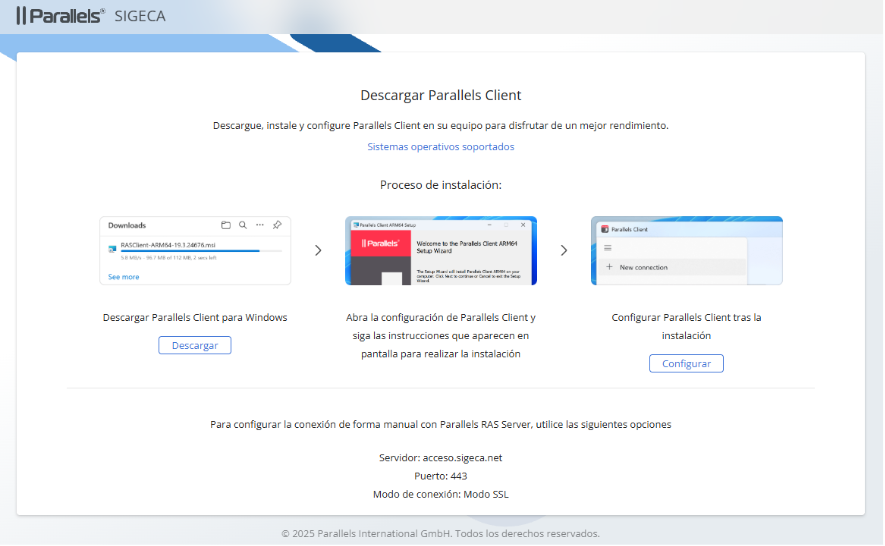This screenshot has height=546, width=885.
Task: Click the 'Servidor: acceso.sigeca.net' text
Action: [441, 457]
